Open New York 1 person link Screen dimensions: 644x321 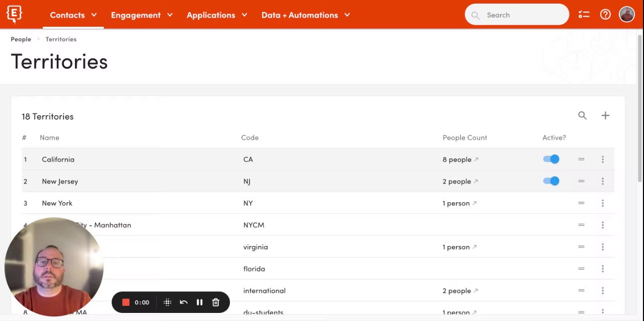[459, 203]
